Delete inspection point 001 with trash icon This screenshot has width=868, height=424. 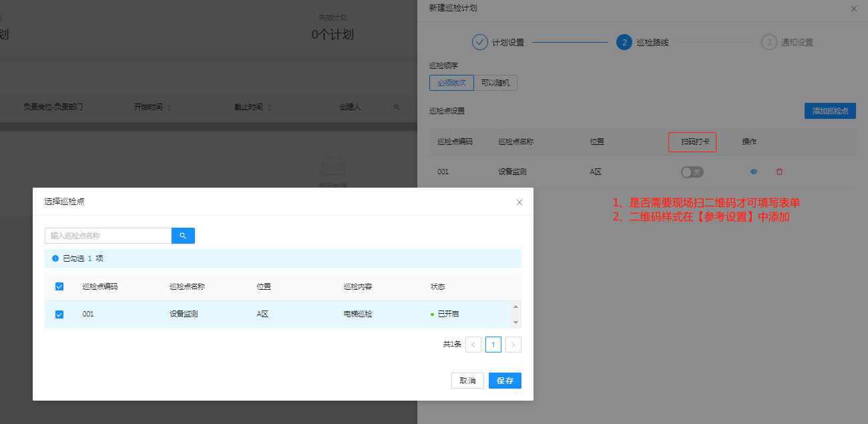tap(779, 172)
